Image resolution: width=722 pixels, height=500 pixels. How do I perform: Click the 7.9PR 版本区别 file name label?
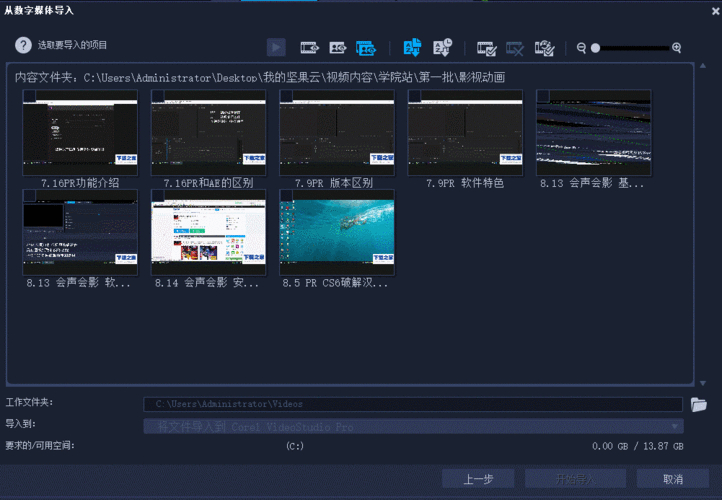click(334, 183)
